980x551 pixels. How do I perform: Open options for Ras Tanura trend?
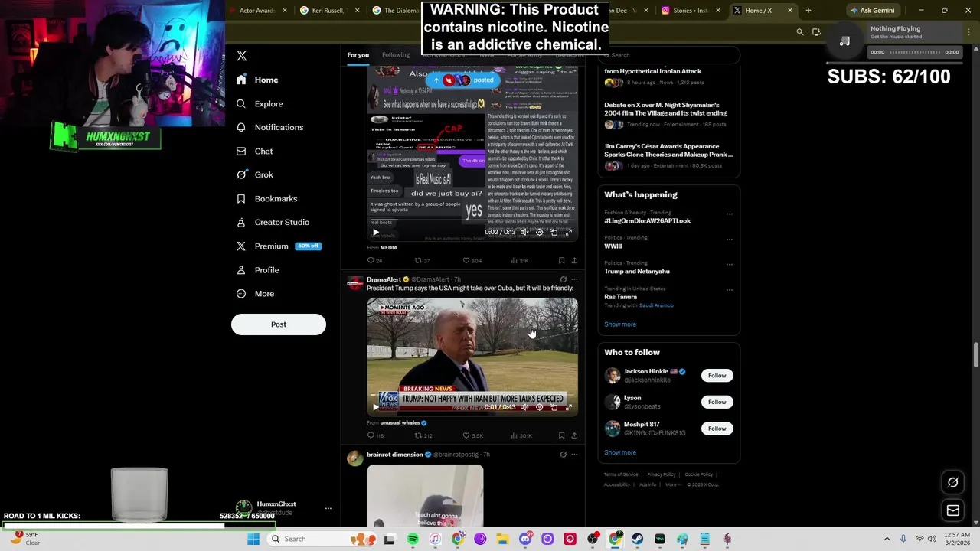[x=730, y=289]
